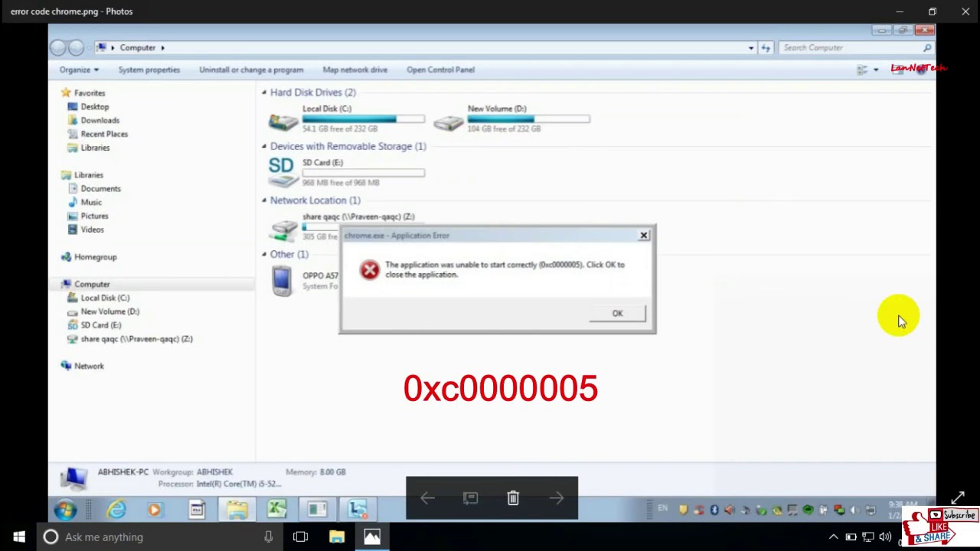Collapse Devices with Removable Storage group

[264, 146]
